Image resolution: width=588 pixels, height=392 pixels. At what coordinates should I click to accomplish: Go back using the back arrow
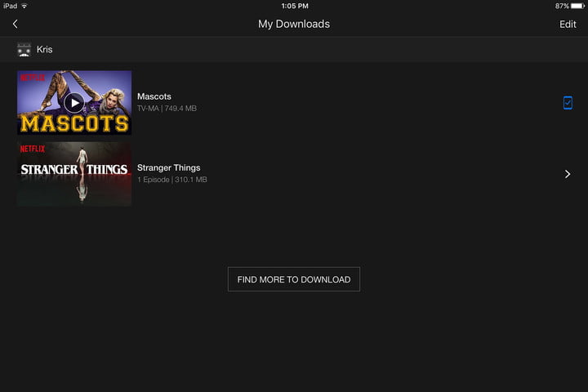click(15, 24)
